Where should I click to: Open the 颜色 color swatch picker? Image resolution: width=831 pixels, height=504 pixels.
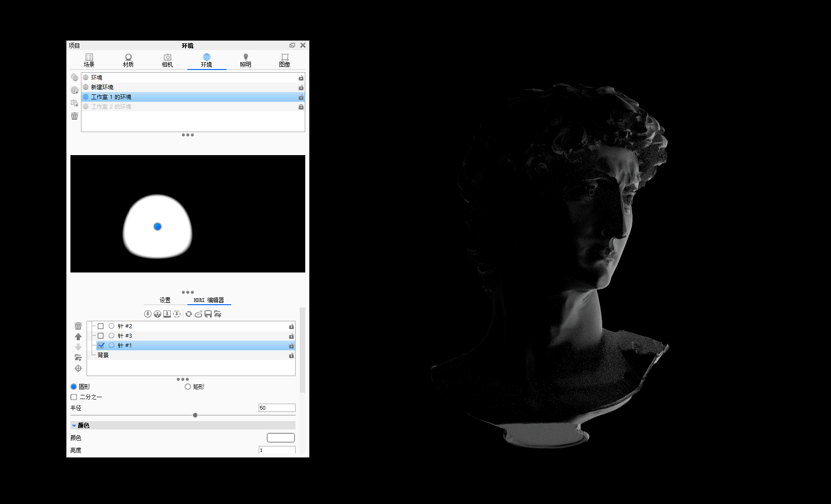[280, 437]
